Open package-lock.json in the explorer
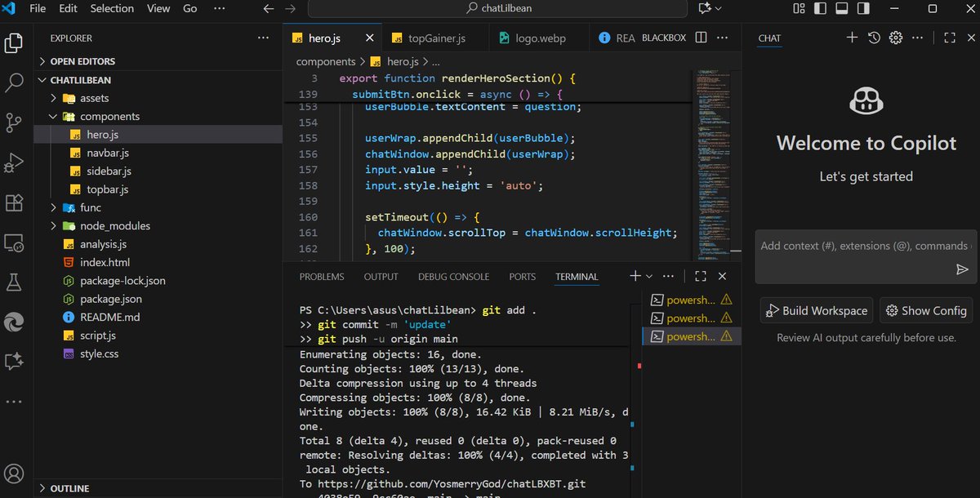Image resolution: width=980 pixels, height=498 pixels. pyautogui.click(x=122, y=280)
